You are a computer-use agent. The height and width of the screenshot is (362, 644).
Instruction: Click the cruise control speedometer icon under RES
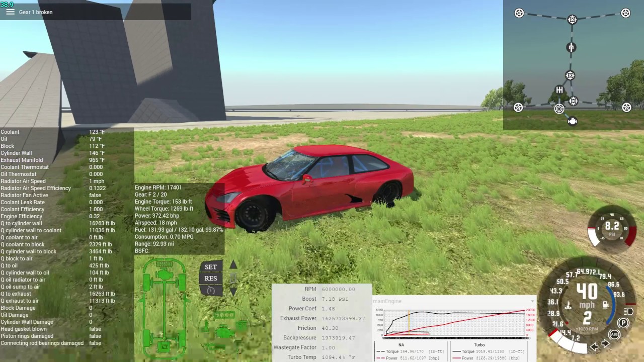pos(211,290)
